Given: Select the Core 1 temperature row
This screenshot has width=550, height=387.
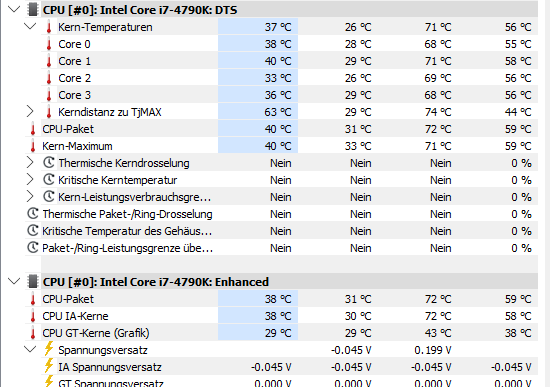Looking at the screenshot, I should click(289, 61).
